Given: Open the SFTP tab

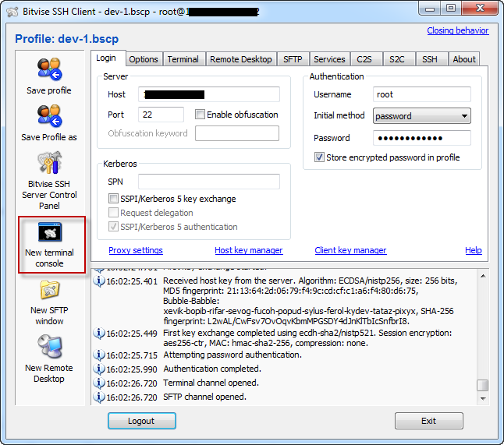Looking at the screenshot, I should coord(293,59).
